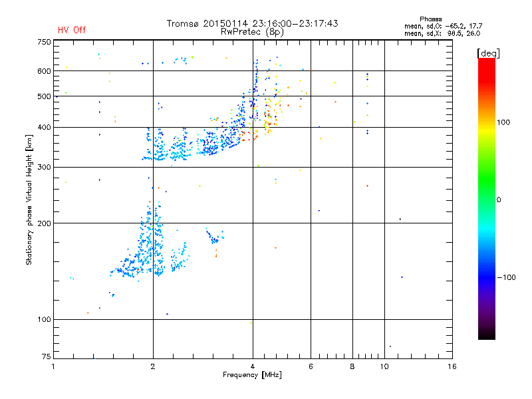Click the x-axis tick label '8'
The height and width of the screenshot is (399, 532).
(x=352, y=366)
